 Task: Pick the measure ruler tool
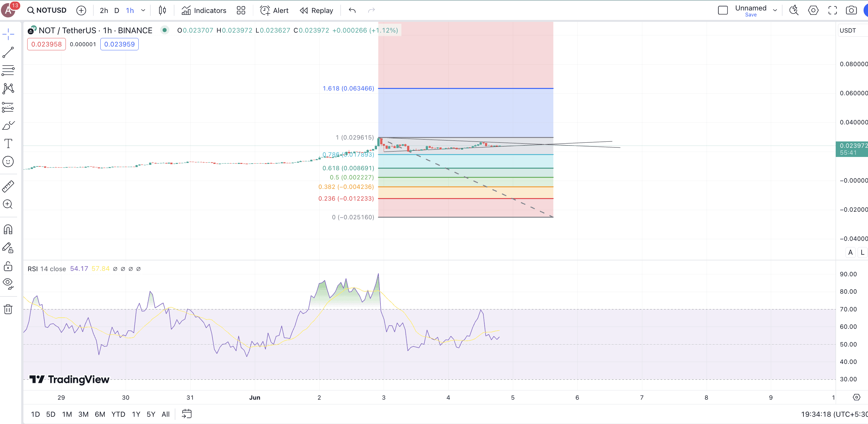[x=8, y=186]
